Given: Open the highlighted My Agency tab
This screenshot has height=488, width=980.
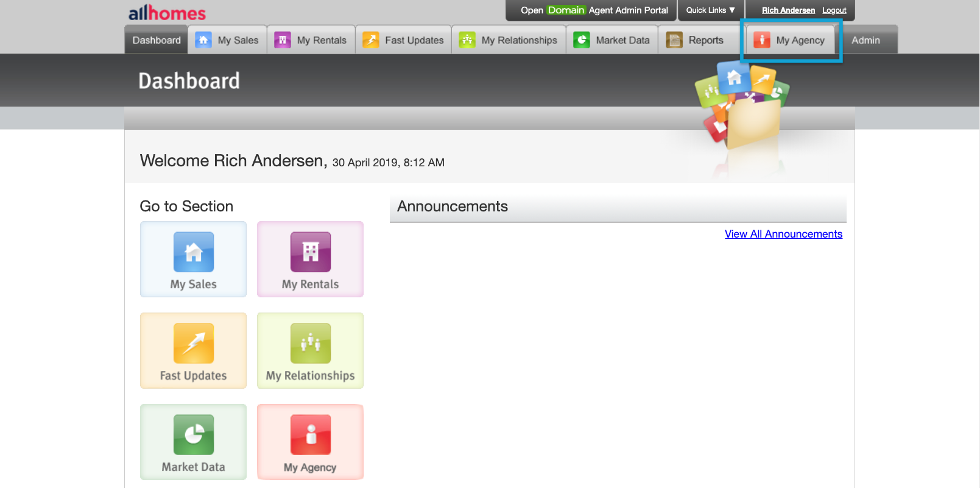Looking at the screenshot, I should [790, 40].
